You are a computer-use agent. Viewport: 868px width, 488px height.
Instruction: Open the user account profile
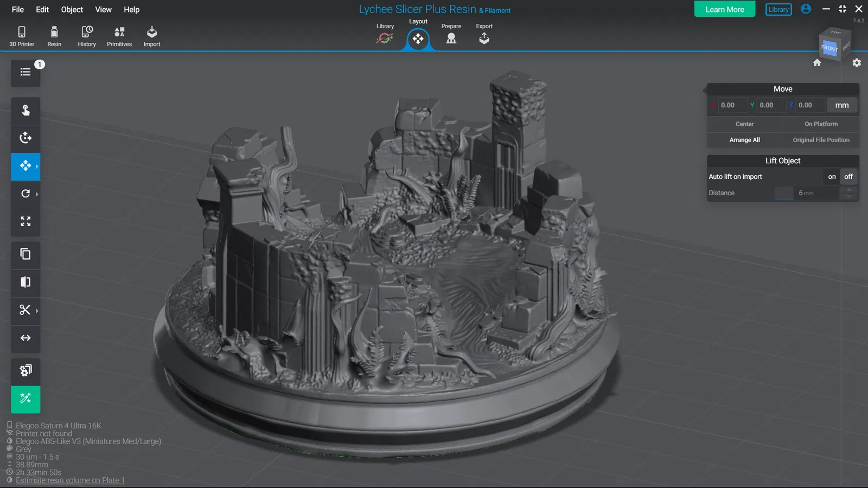[x=806, y=9]
